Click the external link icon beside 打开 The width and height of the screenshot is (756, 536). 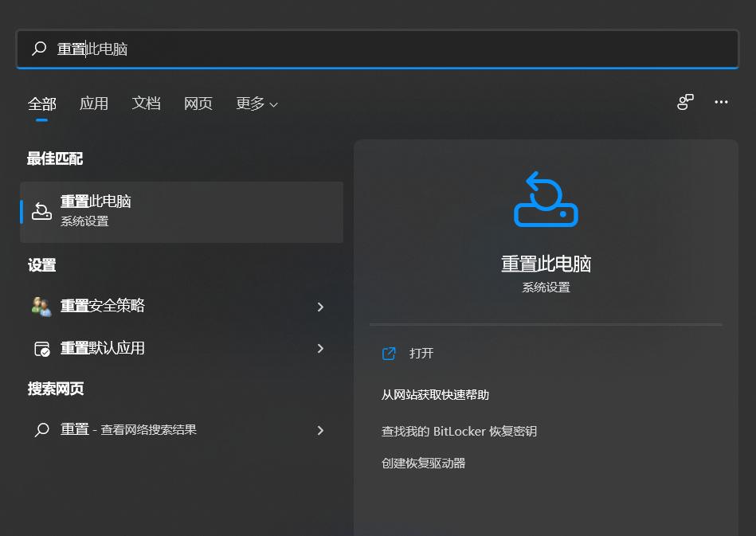point(388,353)
